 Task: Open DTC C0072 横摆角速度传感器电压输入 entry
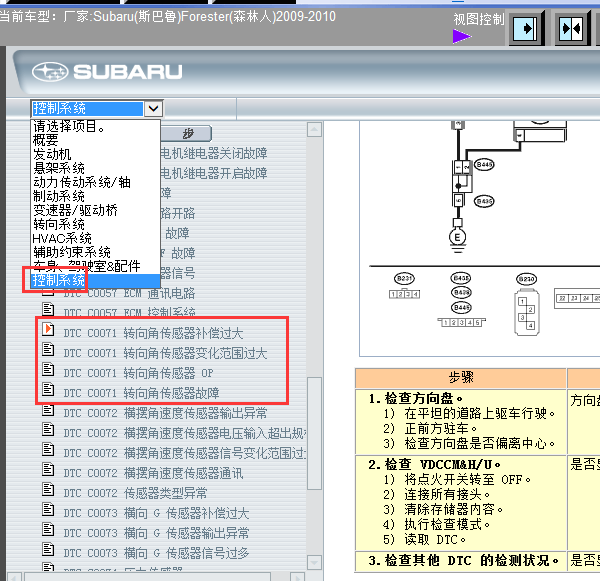tap(184, 433)
